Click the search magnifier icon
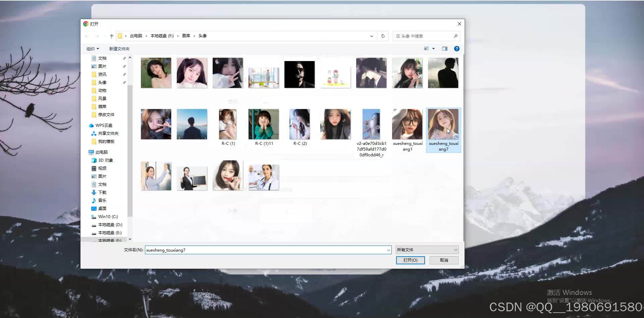This screenshot has width=644, height=318. tap(455, 36)
